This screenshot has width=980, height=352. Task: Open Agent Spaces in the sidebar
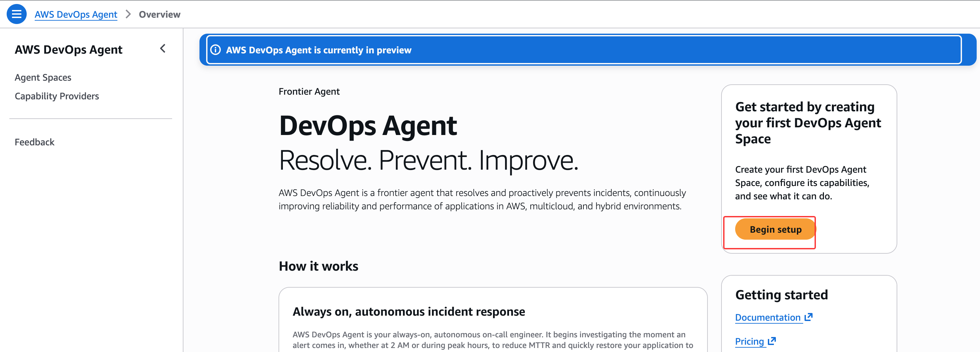43,77
